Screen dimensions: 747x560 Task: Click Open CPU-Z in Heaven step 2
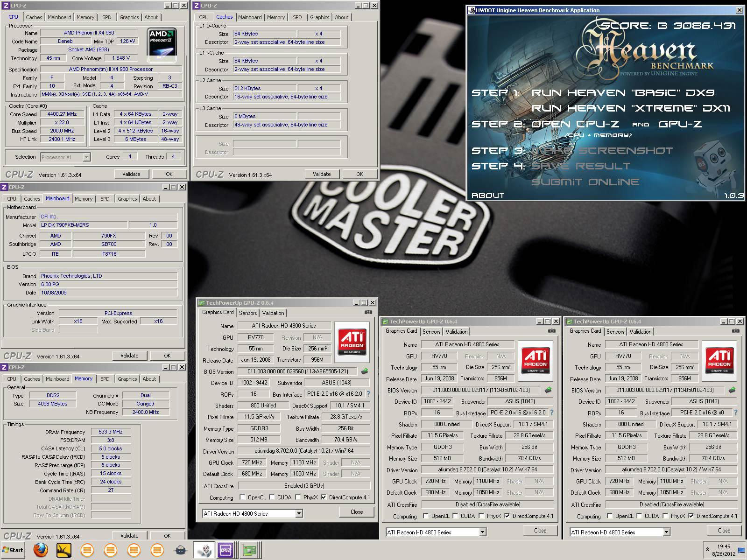click(x=575, y=124)
